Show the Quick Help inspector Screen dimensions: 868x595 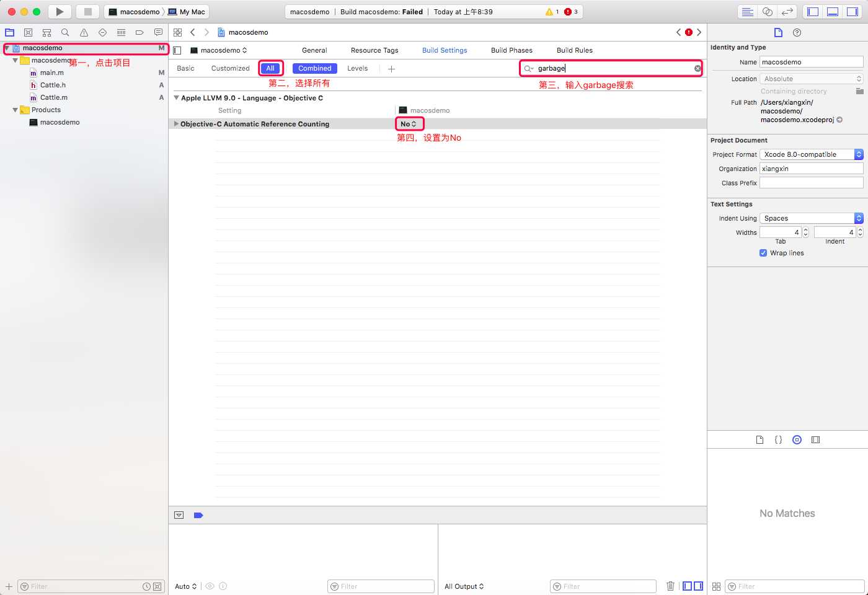coord(797,32)
